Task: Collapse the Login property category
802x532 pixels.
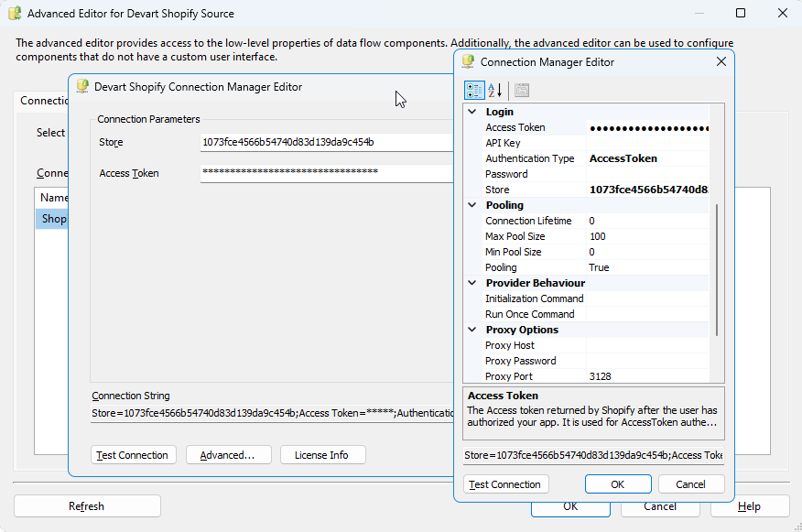Action: point(473,112)
